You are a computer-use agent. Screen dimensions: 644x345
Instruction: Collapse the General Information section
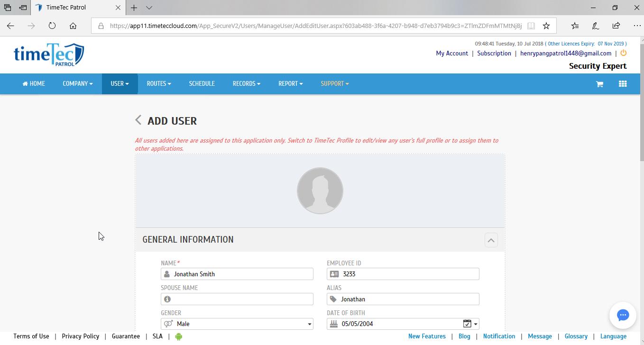(x=491, y=240)
